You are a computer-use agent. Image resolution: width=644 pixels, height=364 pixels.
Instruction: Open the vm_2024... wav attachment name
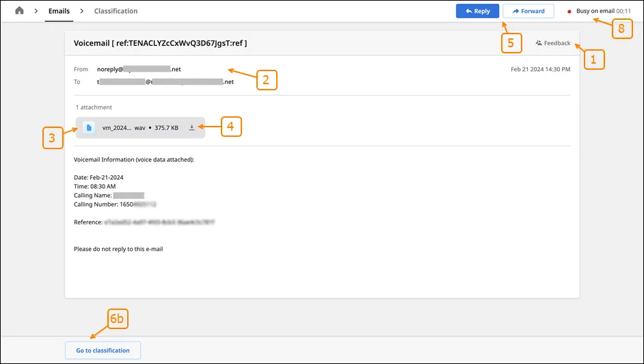(124, 128)
